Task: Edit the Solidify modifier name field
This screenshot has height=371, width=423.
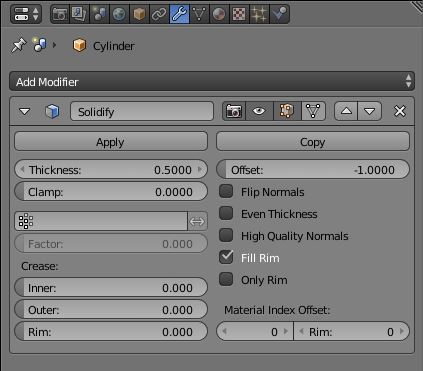Action: point(142,111)
